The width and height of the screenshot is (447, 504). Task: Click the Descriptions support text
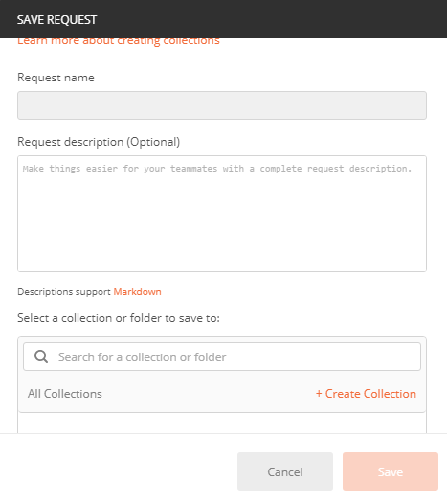tap(64, 292)
